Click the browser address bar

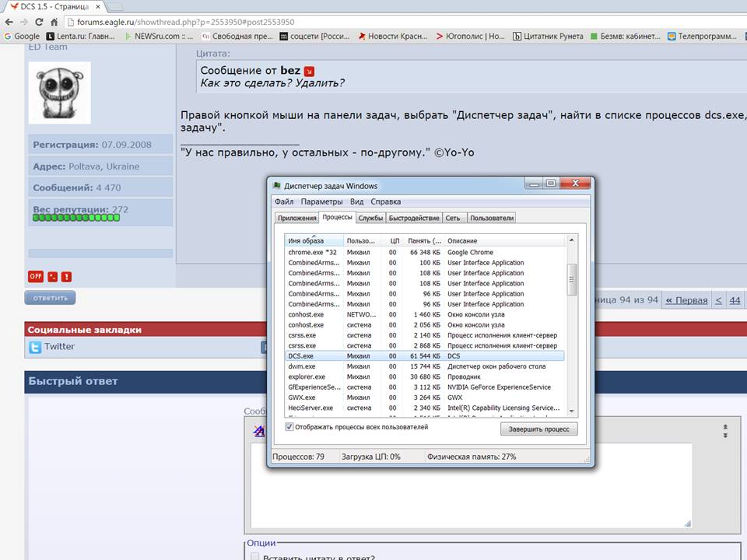click(x=405, y=22)
